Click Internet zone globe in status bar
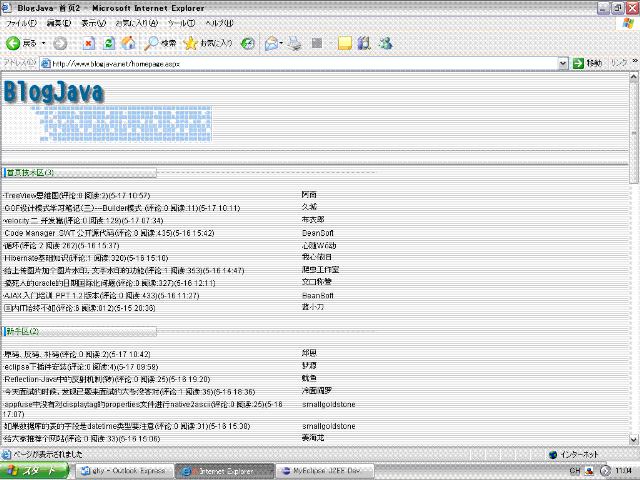This screenshot has width=640, height=480. pyautogui.click(x=553, y=454)
